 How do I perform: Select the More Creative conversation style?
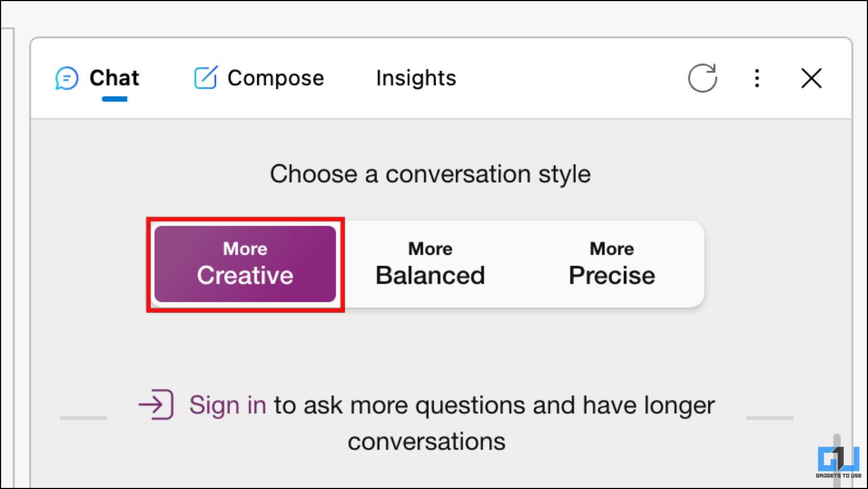point(245,264)
